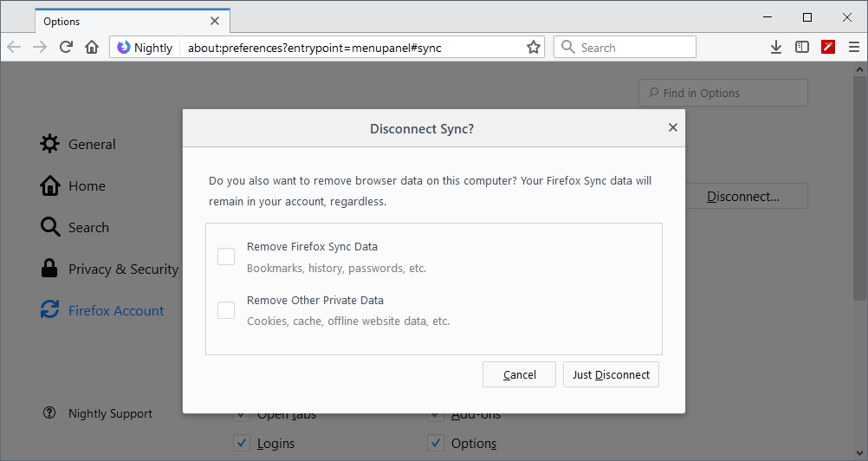Click the back navigation arrow
Image resolution: width=868 pixels, height=461 pixels.
[14, 47]
